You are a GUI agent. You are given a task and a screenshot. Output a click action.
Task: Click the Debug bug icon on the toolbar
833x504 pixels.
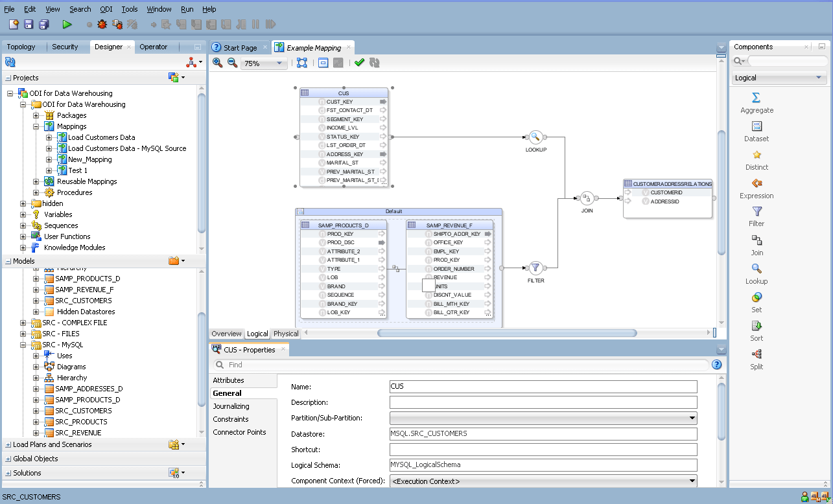coord(101,24)
